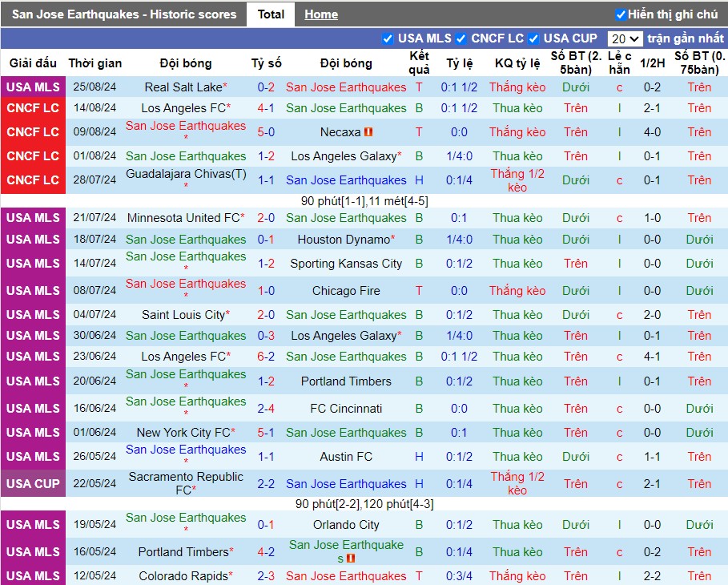
Task: Click the 0:3/4 odds in Colorado Rapids row
Action: 459,575
